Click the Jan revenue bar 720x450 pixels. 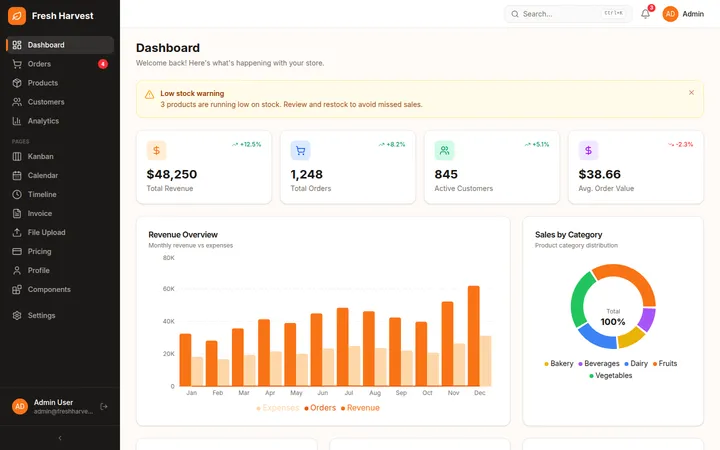pos(185,360)
